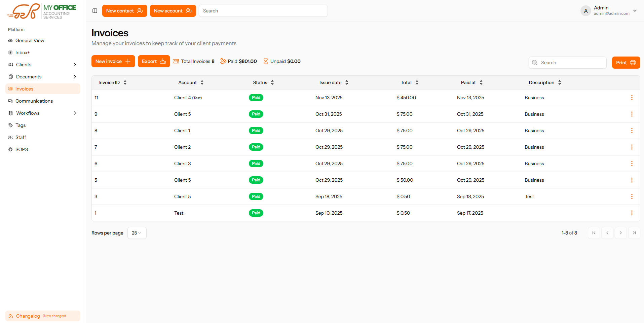Viewport: 644px width, 323px height.
Task: Open Tags in sidebar
Action: pos(43,125)
